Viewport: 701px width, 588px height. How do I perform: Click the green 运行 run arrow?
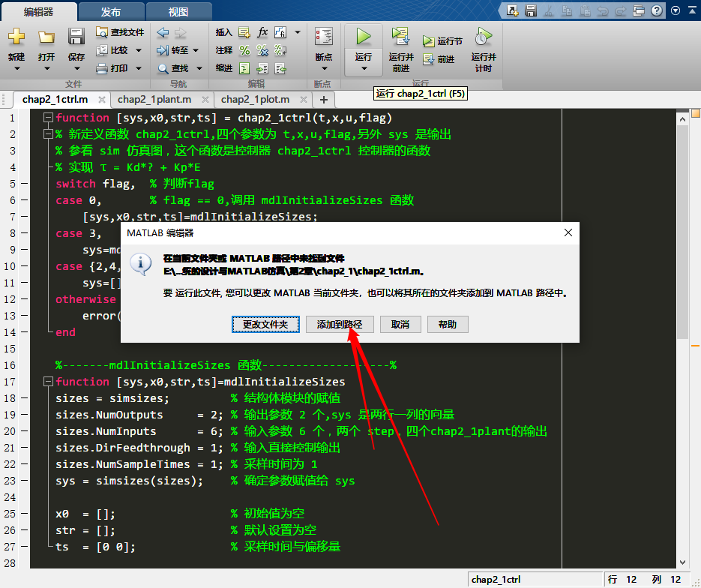363,37
